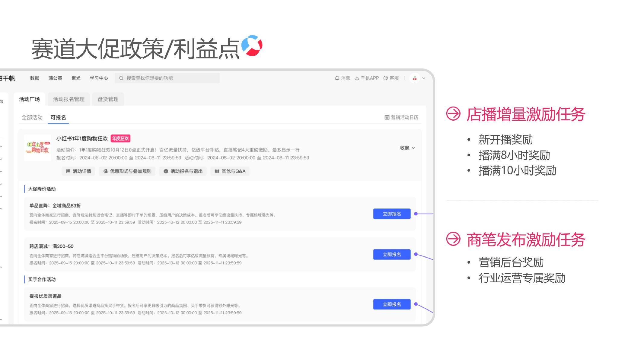This screenshot has height=362, width=644.
Task: Select the 全部活动 filter
Action: coord(32,117)
